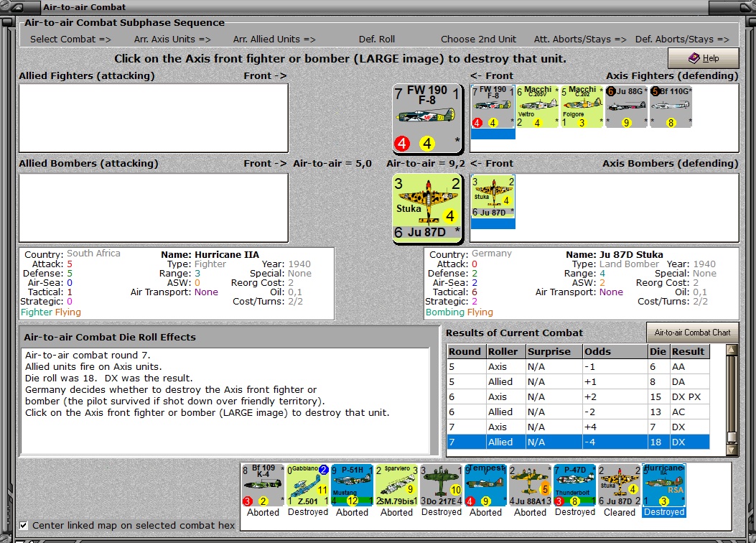Viewport: 756px width, 543px height.
Task: Click the 'Def. Roll' subphase label
Action: click(x=376, y=39)
